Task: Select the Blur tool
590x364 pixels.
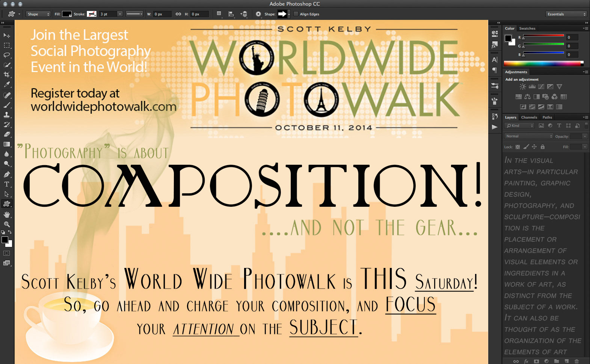Action: [x=7, y=154]
